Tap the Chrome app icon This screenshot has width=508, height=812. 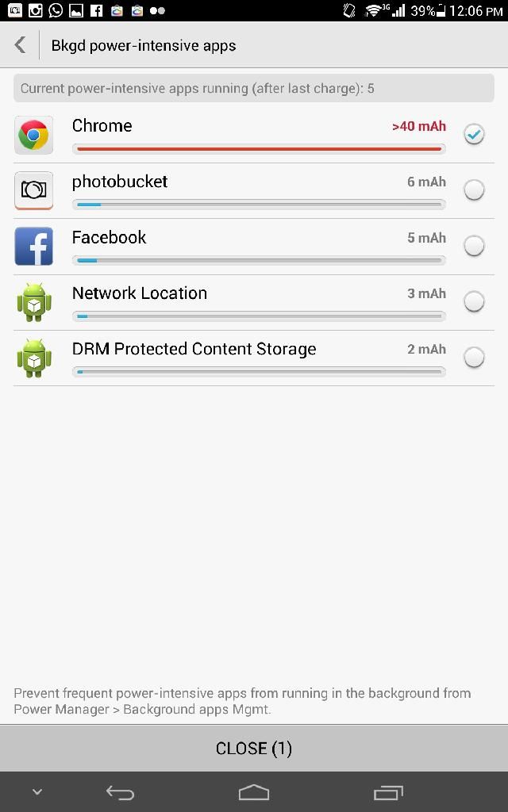coord(33,135)
